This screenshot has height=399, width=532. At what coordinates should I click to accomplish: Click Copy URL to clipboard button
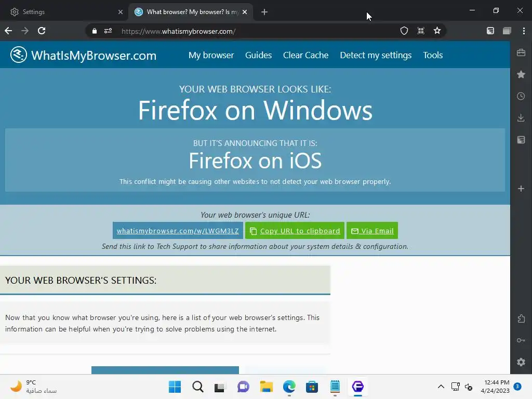tap(295, 231)
